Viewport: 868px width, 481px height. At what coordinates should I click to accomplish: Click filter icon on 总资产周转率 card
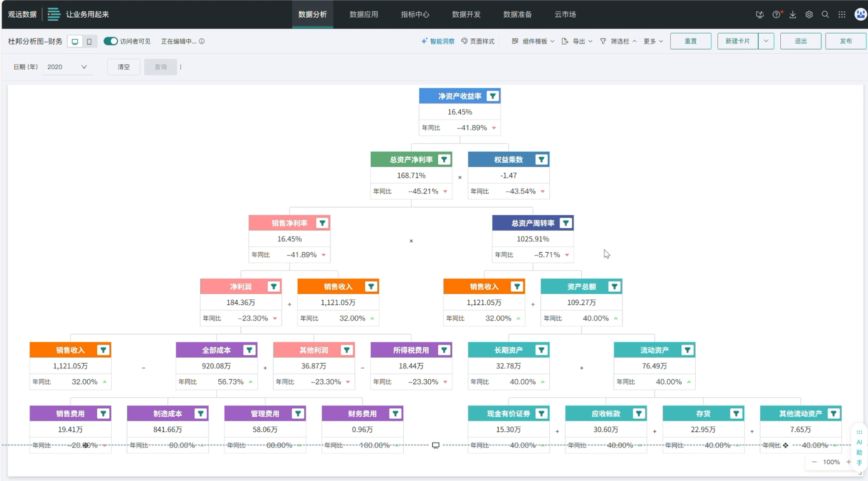566,223
